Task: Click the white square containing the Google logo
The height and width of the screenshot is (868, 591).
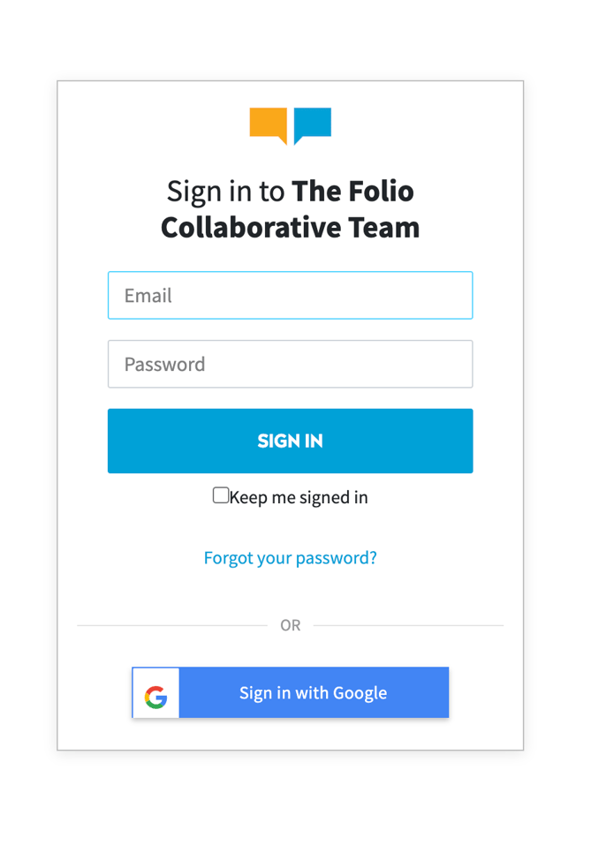Action: pos(155,692)
